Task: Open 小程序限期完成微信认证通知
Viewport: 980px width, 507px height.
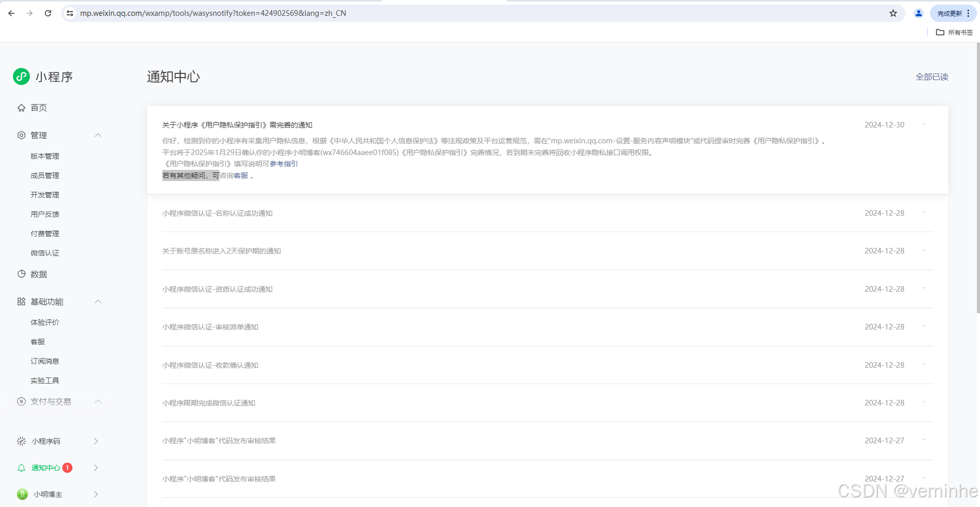Action: (209, 403)
